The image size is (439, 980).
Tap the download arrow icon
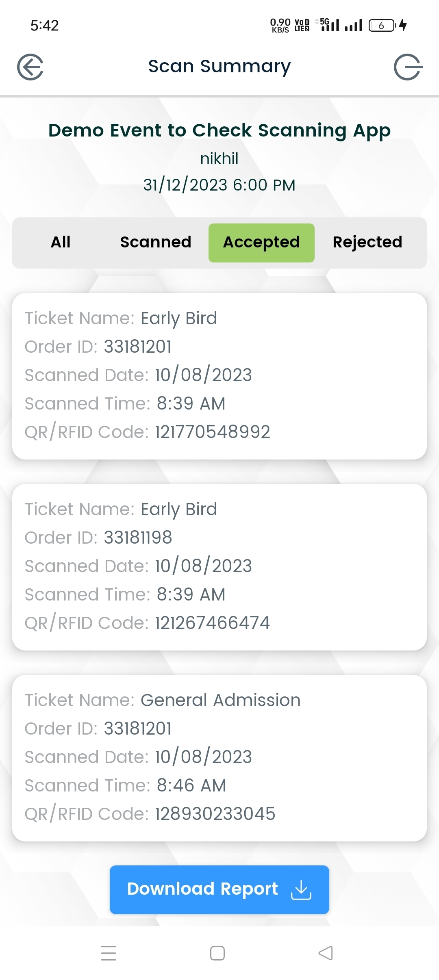coord(301,889)
